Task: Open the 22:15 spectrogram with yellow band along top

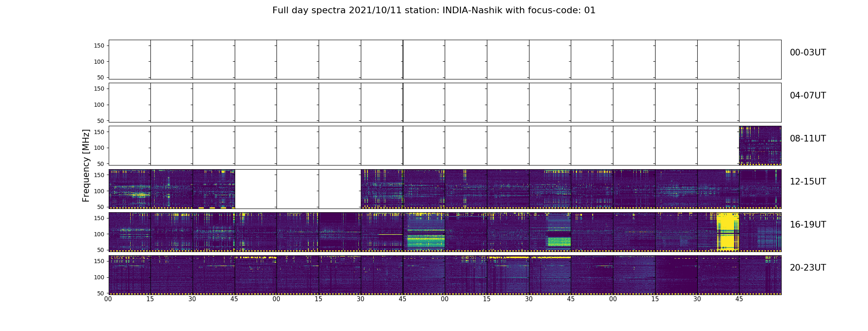Action: 508,275
